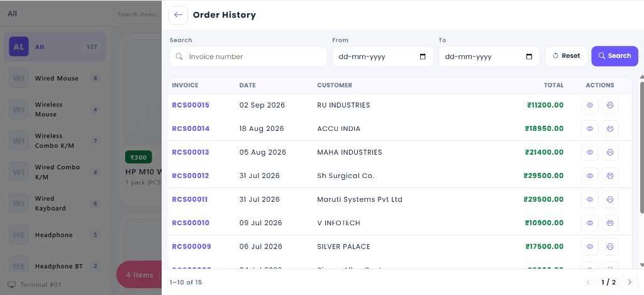
Task: Select Wired Combo K/M category
Action: tap(55, 172)
